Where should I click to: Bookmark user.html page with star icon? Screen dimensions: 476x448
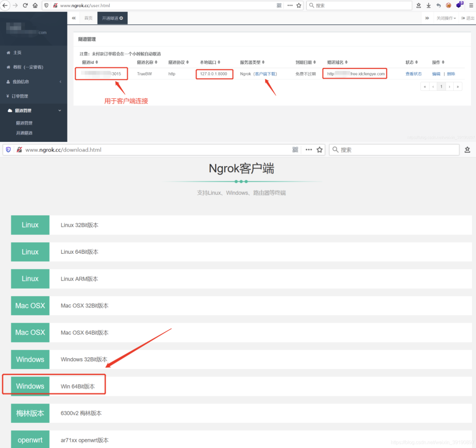click(299, 5)
